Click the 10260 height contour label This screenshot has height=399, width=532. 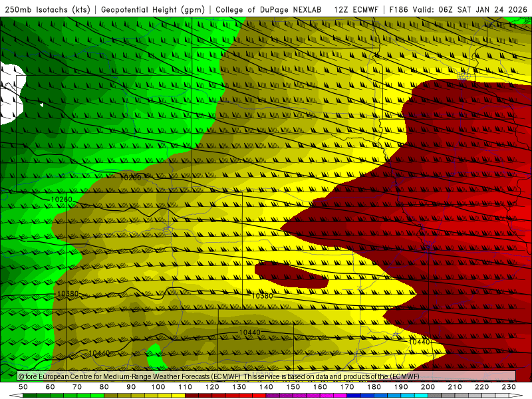point(61,199)
